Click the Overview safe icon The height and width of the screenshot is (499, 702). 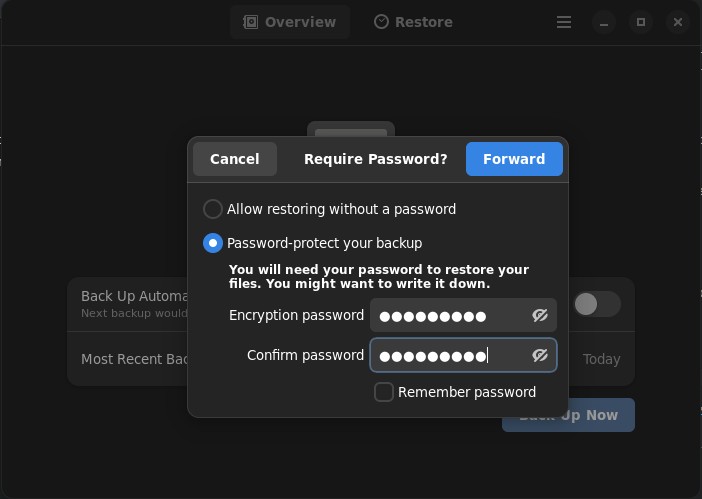pyautogui.click(x=250, y=22)
